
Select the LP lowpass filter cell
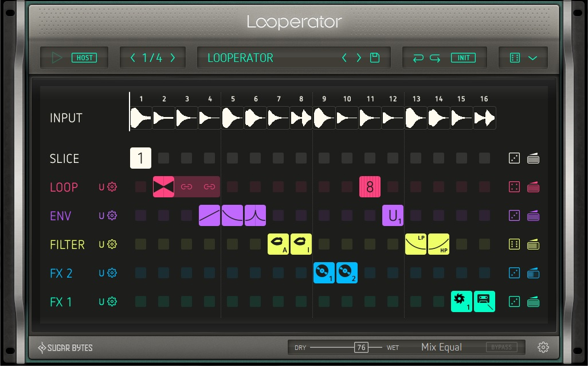click(x=416, y=244)
